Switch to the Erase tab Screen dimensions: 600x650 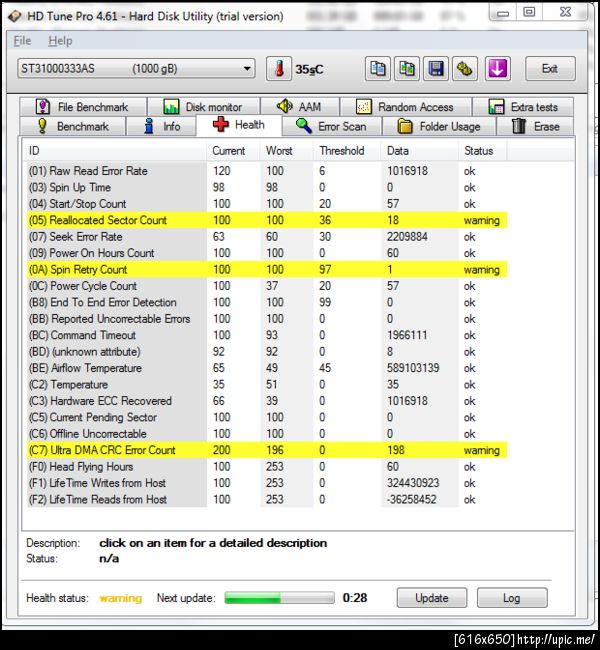point(535,126)
